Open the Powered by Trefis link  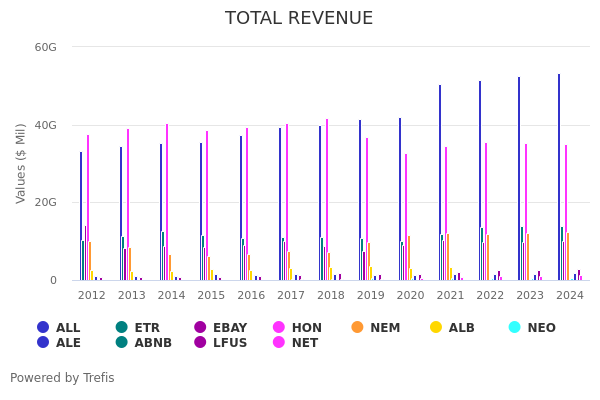[62, 378]
